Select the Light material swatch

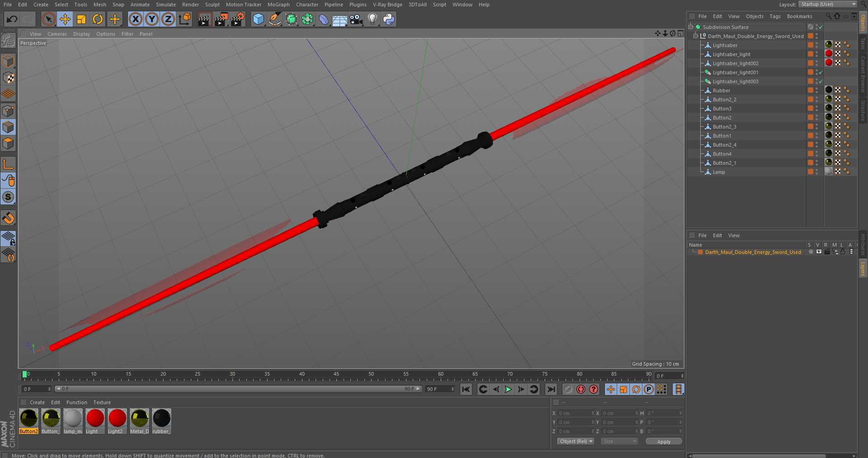(x=95, y=421)
